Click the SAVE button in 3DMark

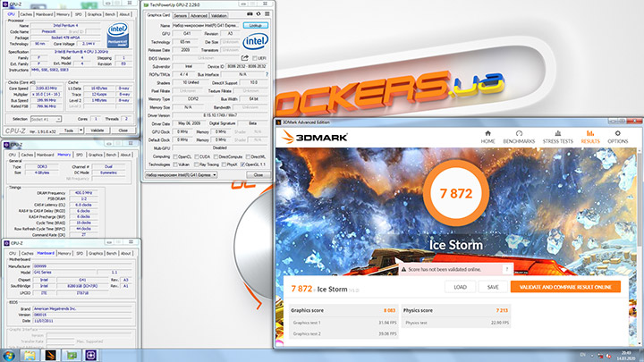(x=493, y=287)
